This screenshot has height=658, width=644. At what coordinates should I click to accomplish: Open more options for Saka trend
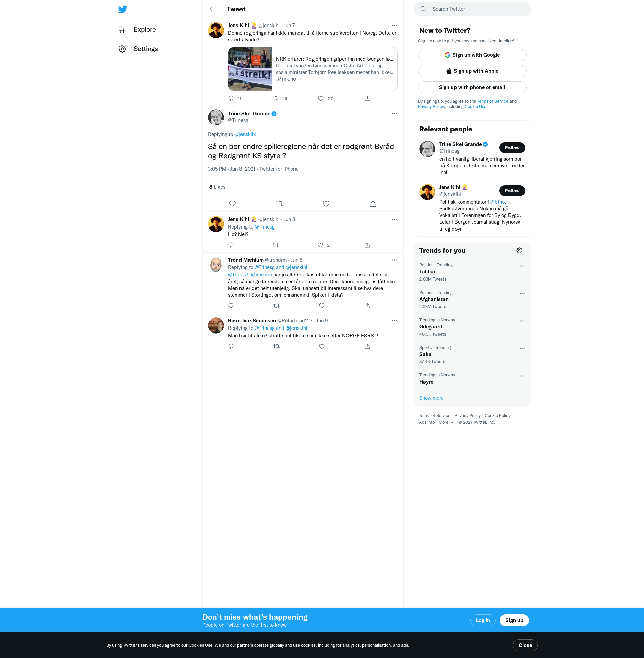(x=522, y=349)
